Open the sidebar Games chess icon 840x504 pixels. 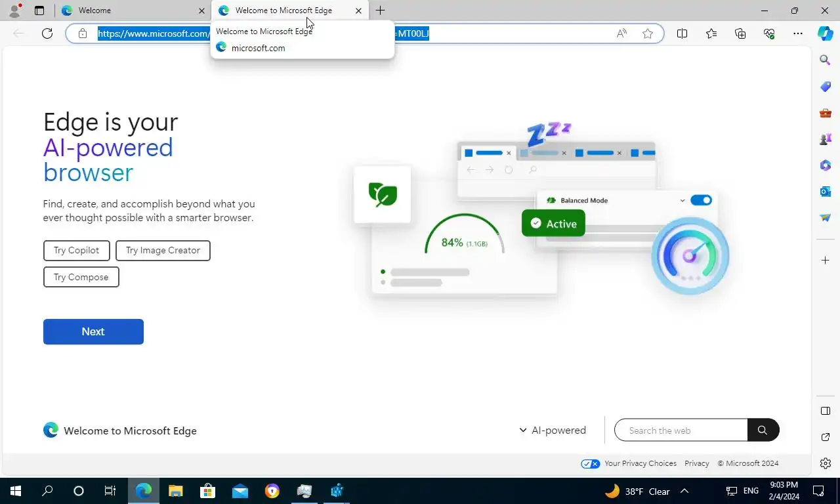click(x=826, y=139)
